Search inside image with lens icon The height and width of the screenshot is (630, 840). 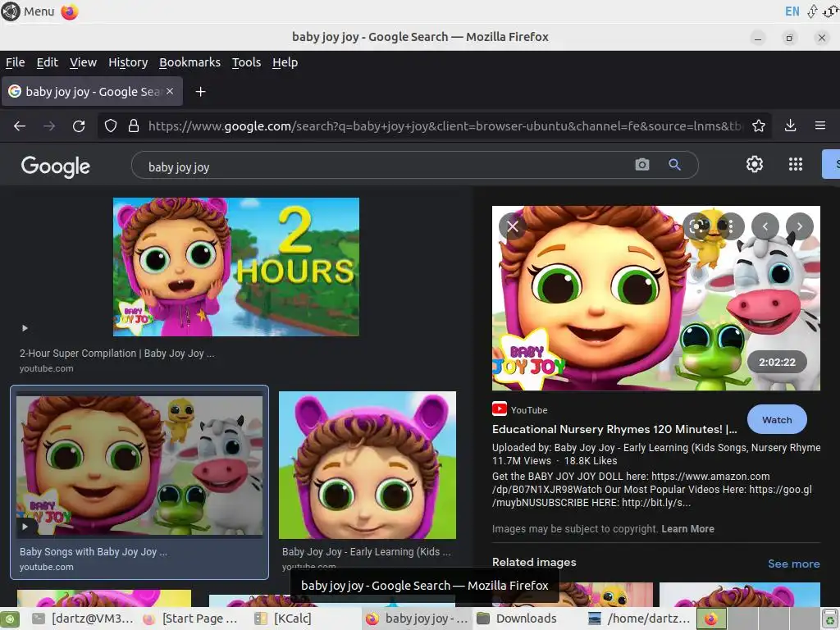697,226
